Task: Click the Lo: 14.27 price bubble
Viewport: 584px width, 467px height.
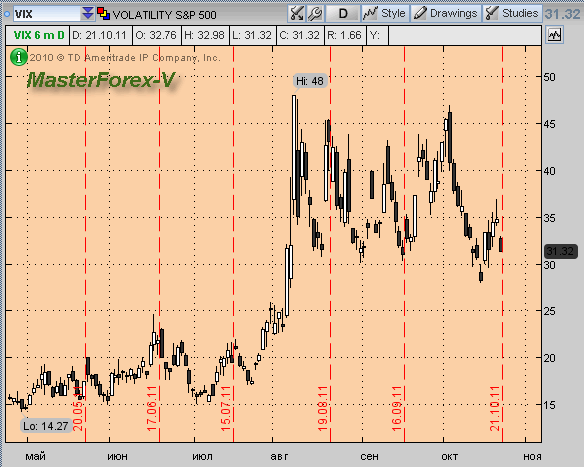Action: pyautogui.click(x=45, y=426)
